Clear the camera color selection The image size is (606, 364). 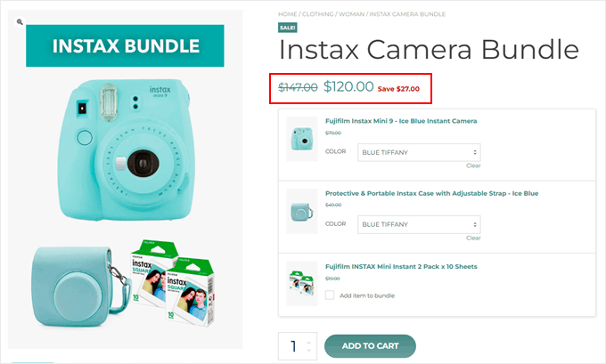(x=473, y=166)
